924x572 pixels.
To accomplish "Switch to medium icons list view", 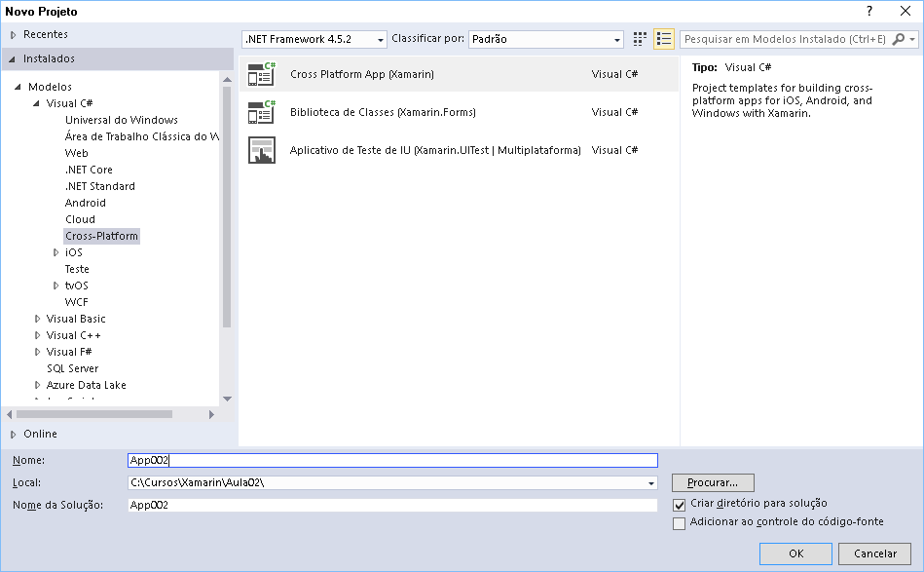I will (664, 39).
